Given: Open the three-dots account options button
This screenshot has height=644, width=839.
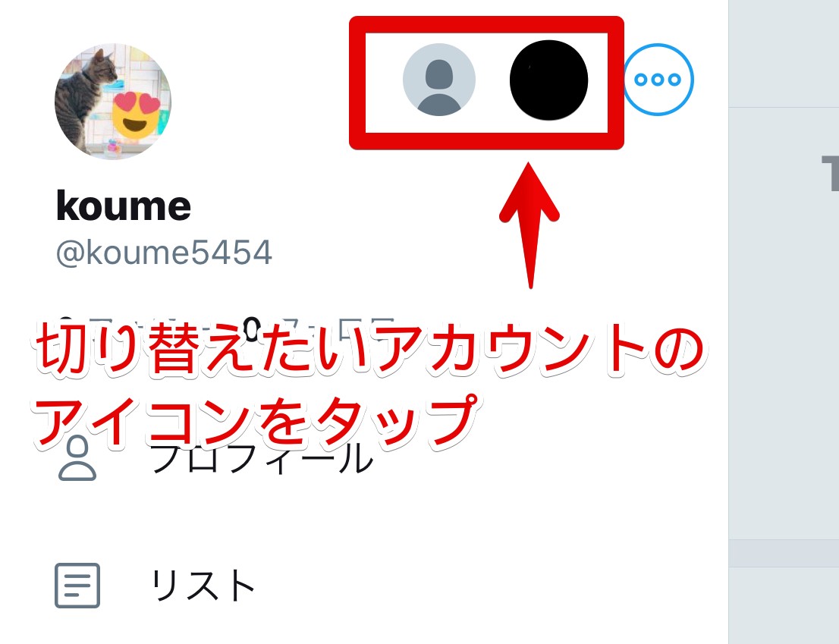Looking at the screenshot, I should [x=658, y=79].
